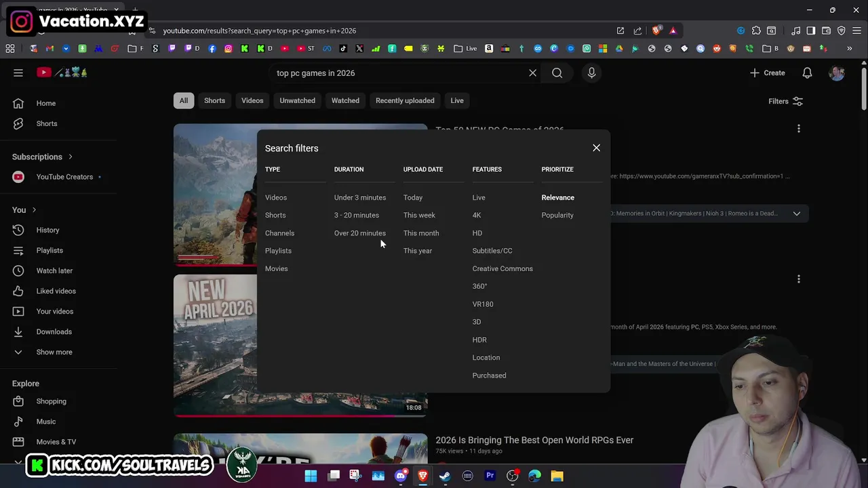
Task: Click the search magnifier button
Action: pyautogui.click(x=557, y=73)
